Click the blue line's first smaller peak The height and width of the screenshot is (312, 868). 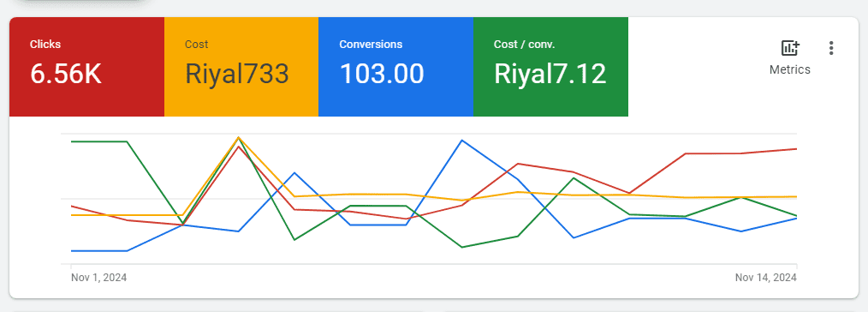point(295,173)
